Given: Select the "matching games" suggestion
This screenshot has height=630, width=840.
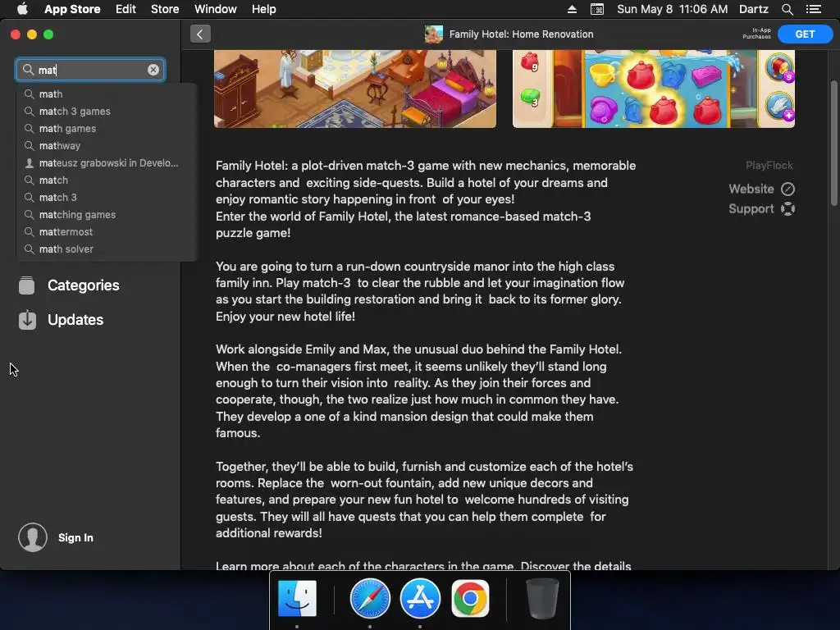Looking at the screenshot, I should (x=107, y=215).
